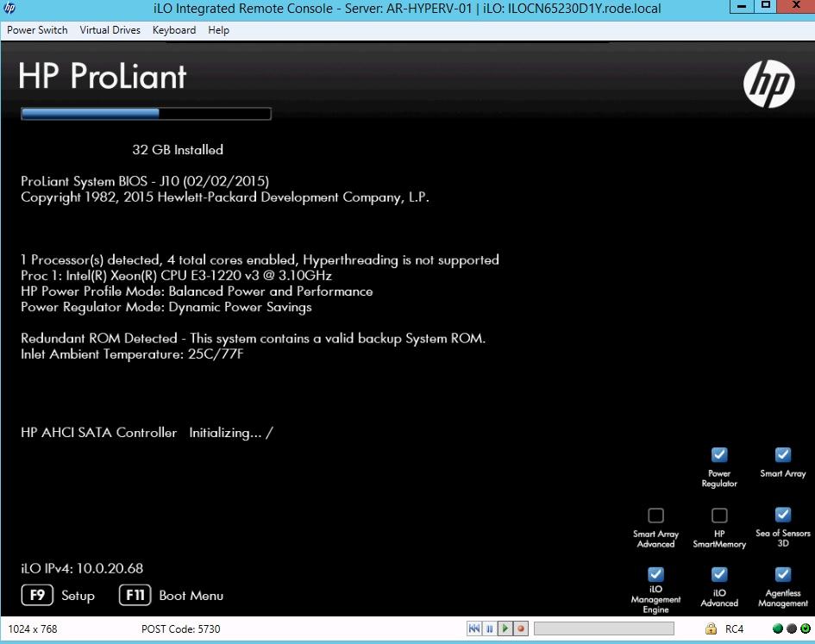Click the padlock encryption icon
Image resolution: width=815 pixels, height=644 pixels.
pos(711,628)
